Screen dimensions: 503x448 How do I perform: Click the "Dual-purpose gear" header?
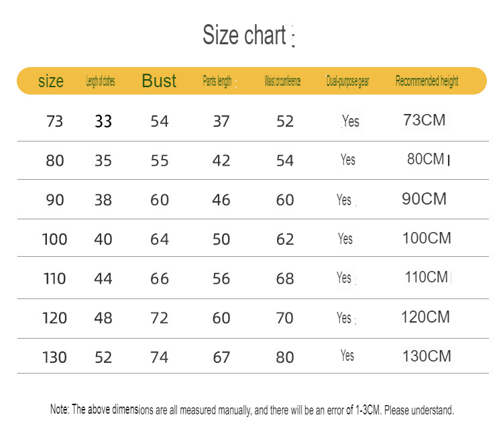(x=347, y=82)
